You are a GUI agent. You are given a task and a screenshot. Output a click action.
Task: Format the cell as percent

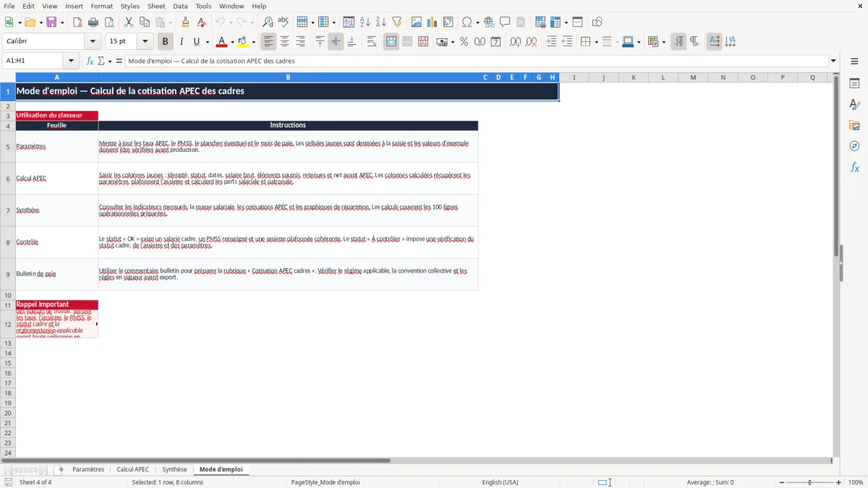[464, 42]
